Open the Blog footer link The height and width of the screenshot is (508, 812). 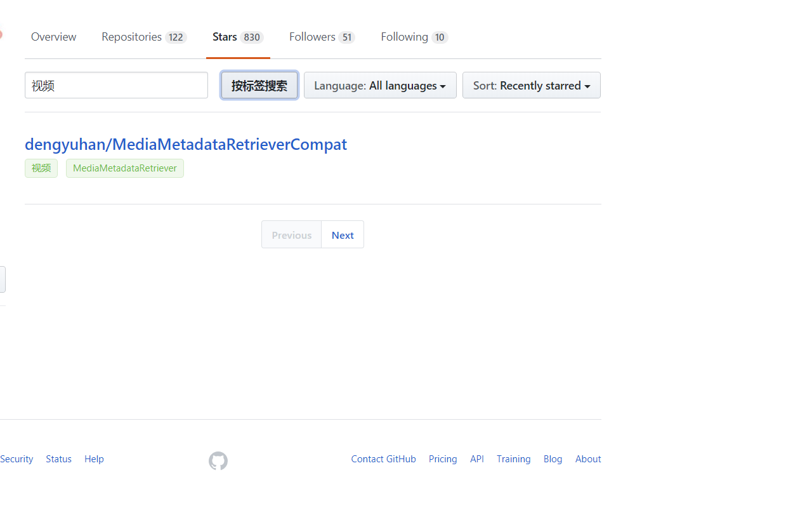point(553,459)
